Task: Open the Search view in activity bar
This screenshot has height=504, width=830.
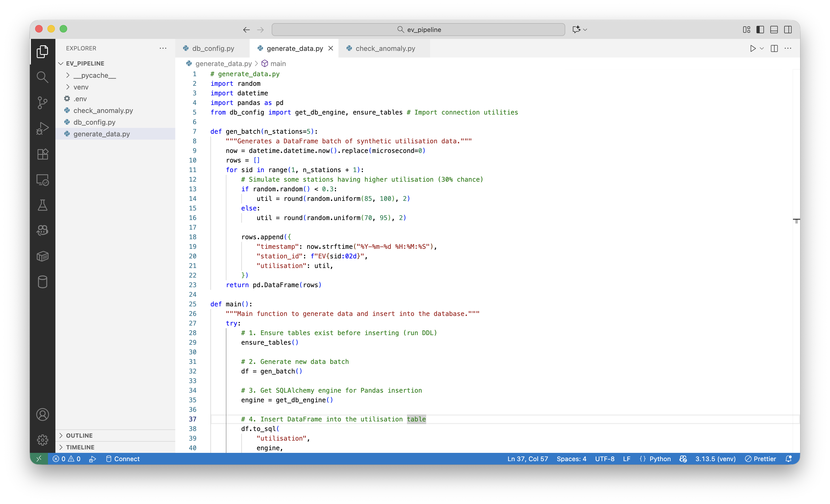Action: click(x=42, y=77)
